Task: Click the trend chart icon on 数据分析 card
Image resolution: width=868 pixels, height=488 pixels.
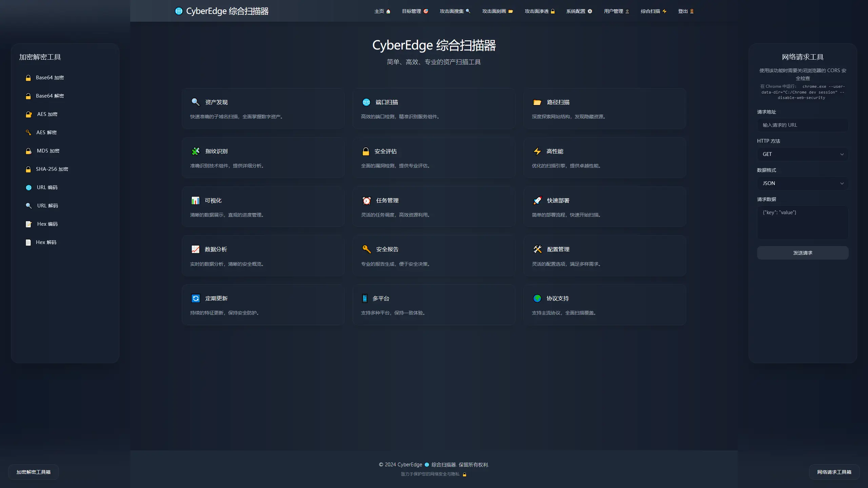Action: point(195,249)
